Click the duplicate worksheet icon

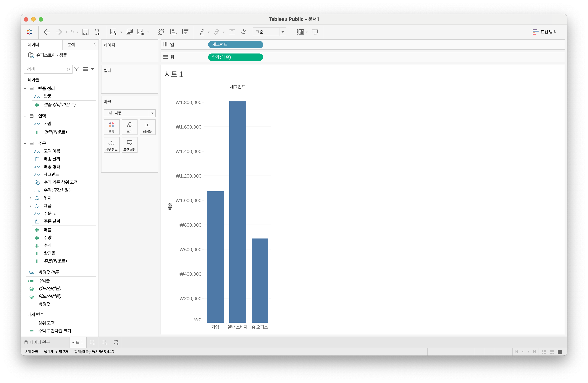point(129,32)
